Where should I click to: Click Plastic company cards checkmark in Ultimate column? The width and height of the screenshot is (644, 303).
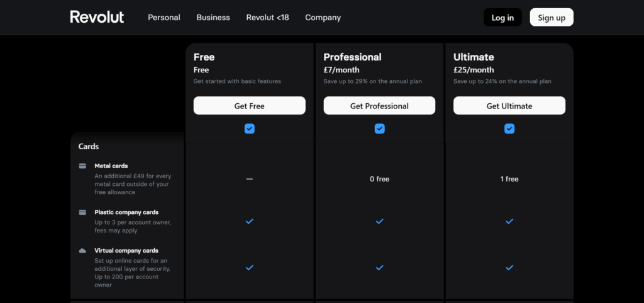[x=509, y=221]
